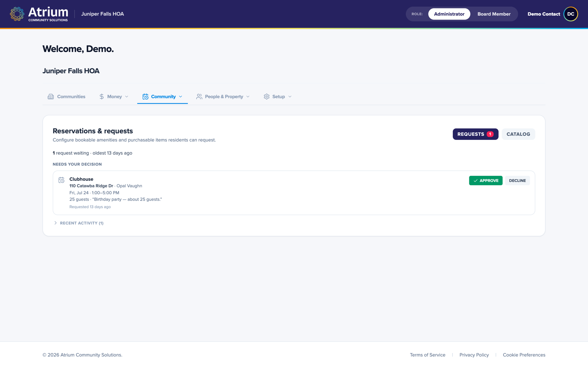Switch to the Catalog view

pos(518,134)
